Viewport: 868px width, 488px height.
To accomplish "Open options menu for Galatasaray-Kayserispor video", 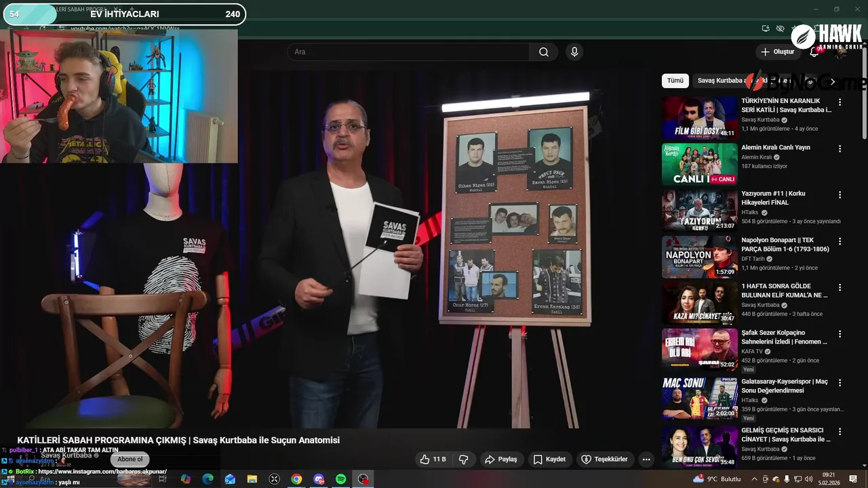I will [x=840, y=383].
